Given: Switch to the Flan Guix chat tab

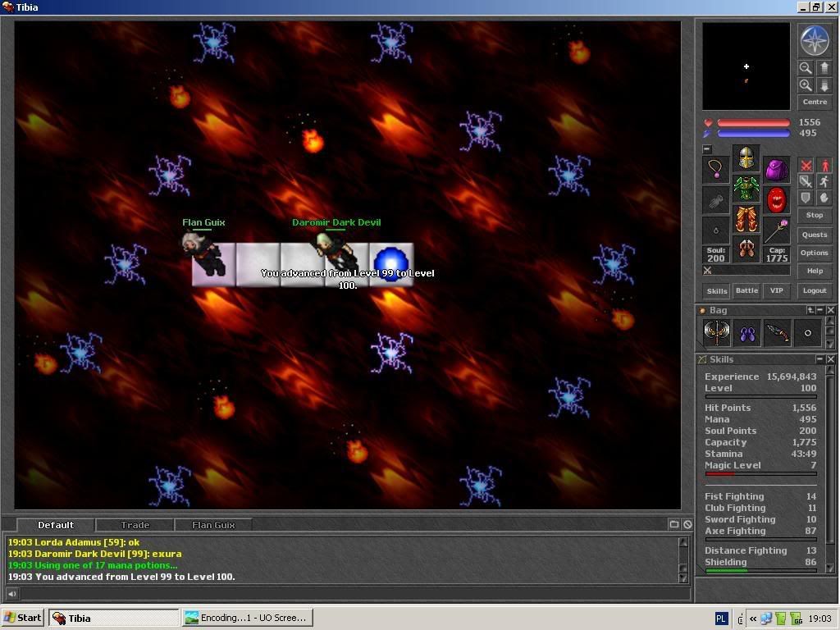Looking at the screenshot, I should (x=213, y=525).
